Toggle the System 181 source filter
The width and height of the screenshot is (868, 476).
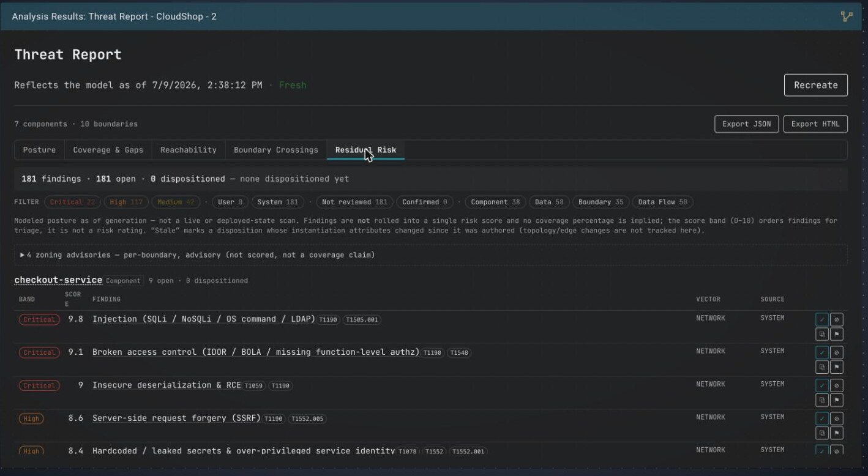[278, 202]
